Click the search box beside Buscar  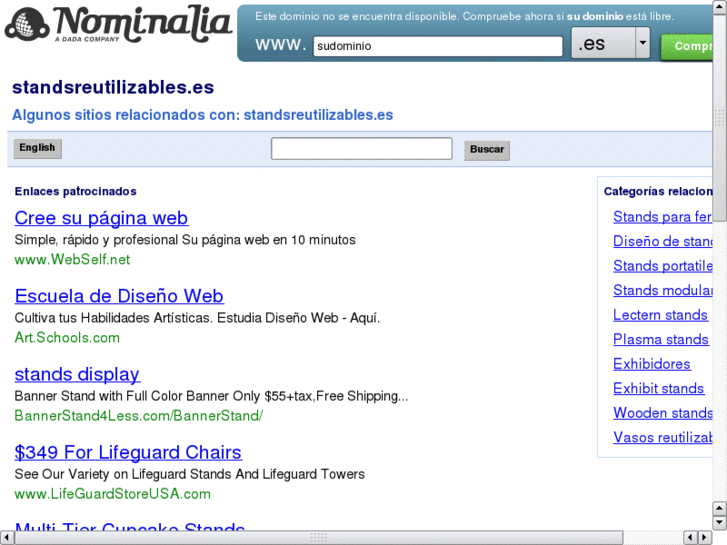(362, 148)
